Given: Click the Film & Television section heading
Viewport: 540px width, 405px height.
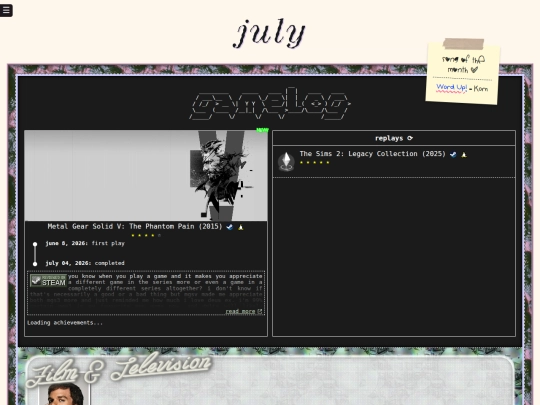Looking at the screenshot, I should pos(119,369).
